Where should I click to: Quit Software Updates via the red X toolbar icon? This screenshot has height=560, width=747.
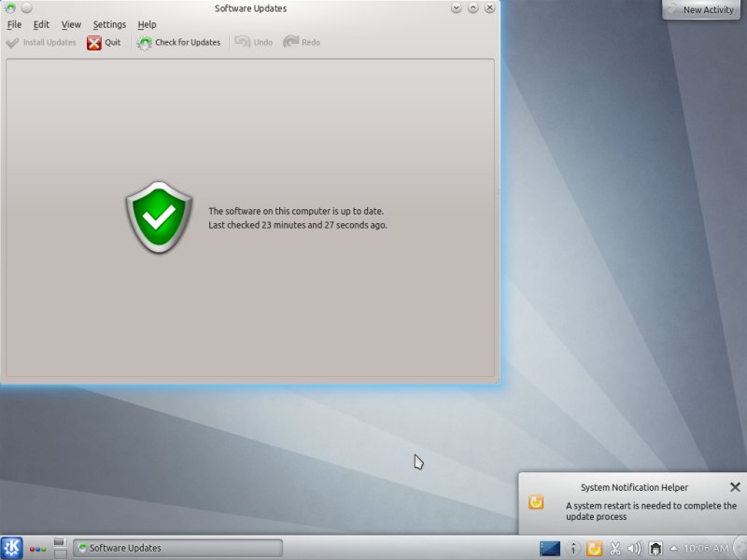pos(94,42)
